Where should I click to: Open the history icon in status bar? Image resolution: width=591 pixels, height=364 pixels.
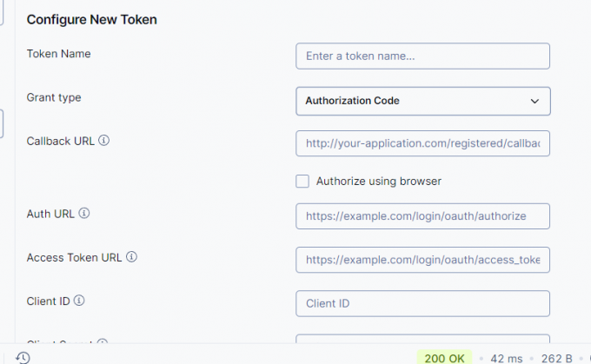click(x=23, y=357)
